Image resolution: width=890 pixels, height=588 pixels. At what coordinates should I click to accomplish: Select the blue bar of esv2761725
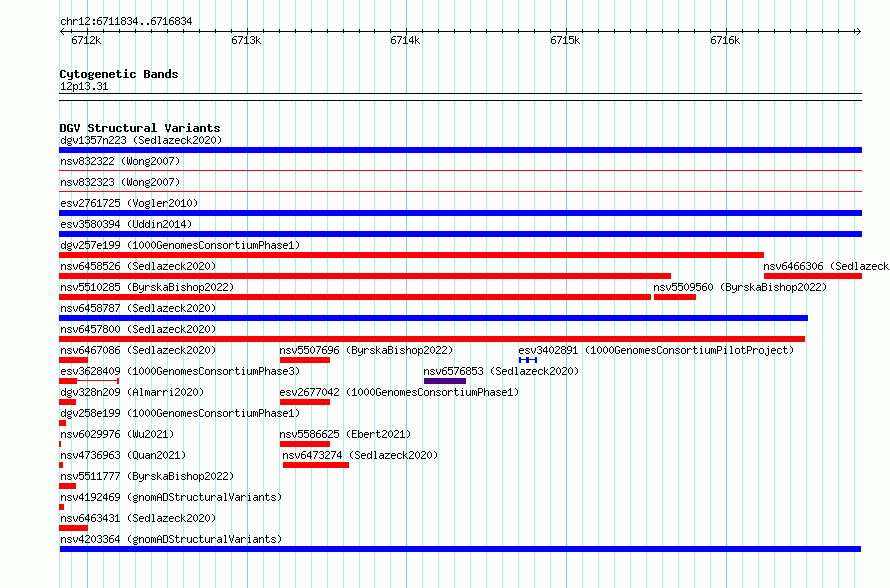pyautogui.click(x=460, y=213)
